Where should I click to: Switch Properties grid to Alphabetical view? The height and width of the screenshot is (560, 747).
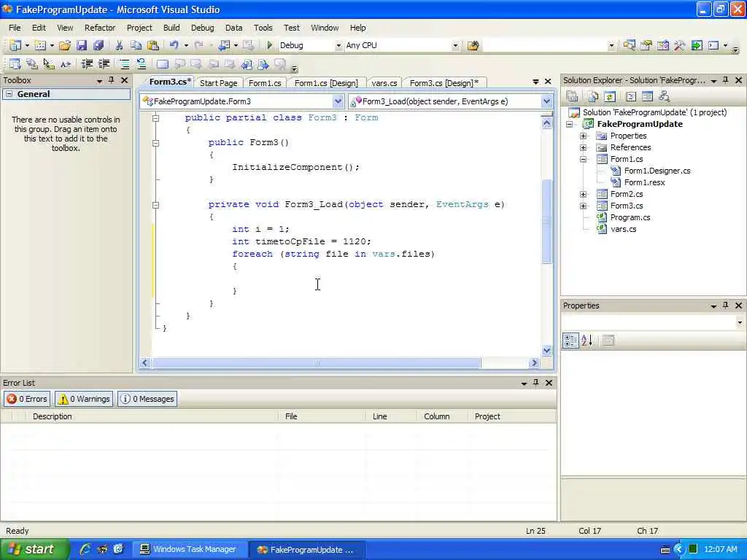tap(587, 340)
